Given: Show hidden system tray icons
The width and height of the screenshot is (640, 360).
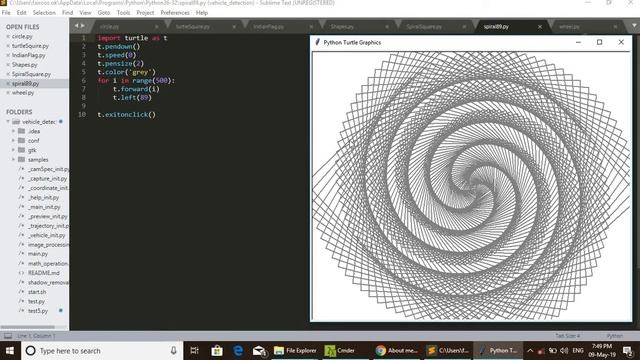Looking at the screenshot, I should tap(530, 351).
